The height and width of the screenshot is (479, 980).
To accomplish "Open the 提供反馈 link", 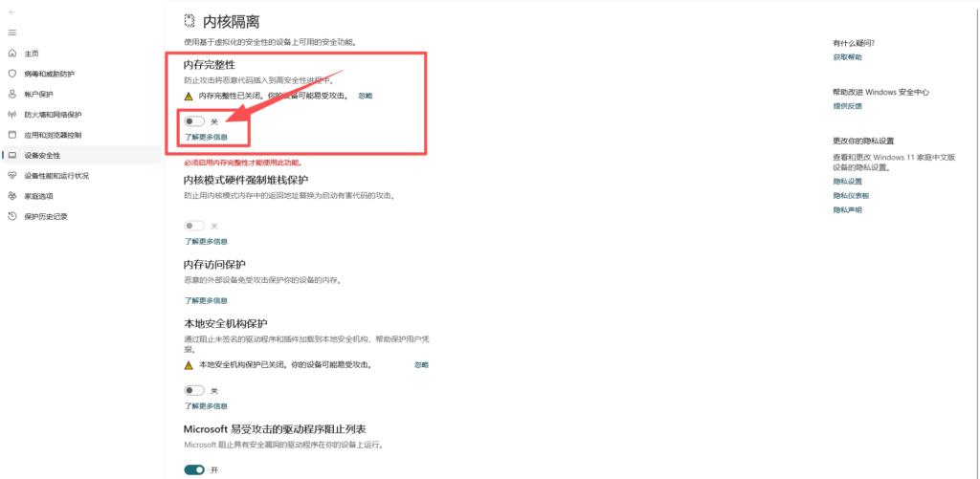I will 847,106.
